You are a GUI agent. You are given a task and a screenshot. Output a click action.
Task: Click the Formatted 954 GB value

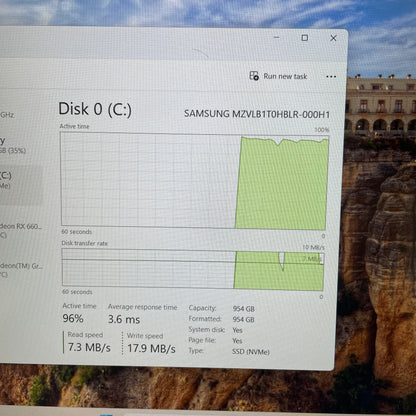243,319
